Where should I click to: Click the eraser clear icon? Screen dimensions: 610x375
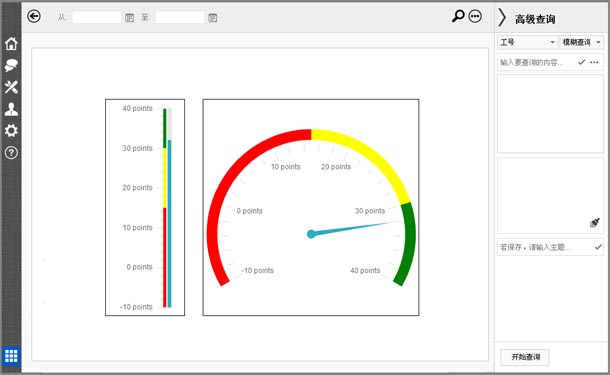[595, 223]
